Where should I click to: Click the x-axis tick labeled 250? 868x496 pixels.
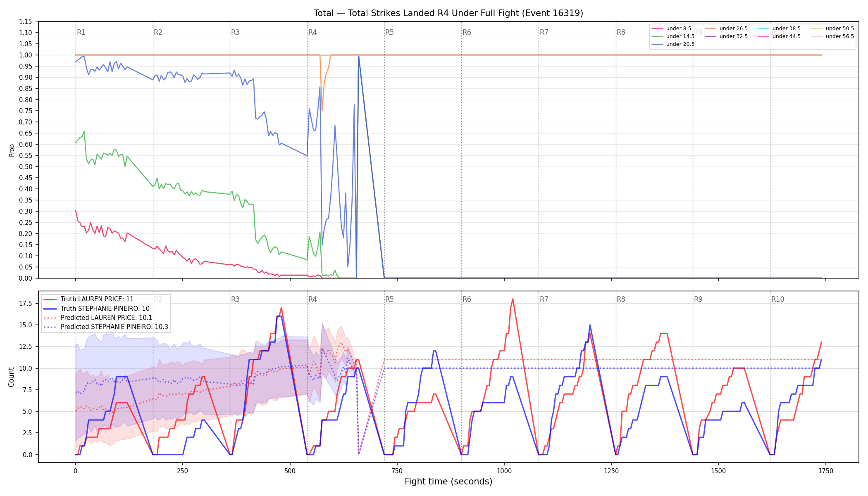(x=182, y=471)
